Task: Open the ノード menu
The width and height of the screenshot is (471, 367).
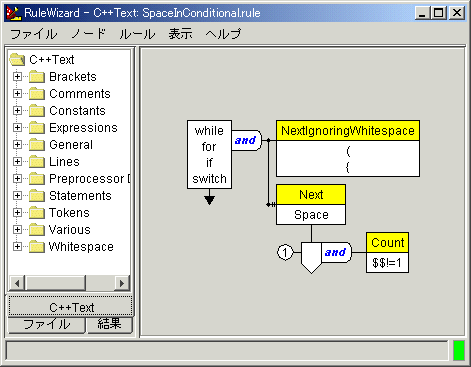Action: pos(89,34)
